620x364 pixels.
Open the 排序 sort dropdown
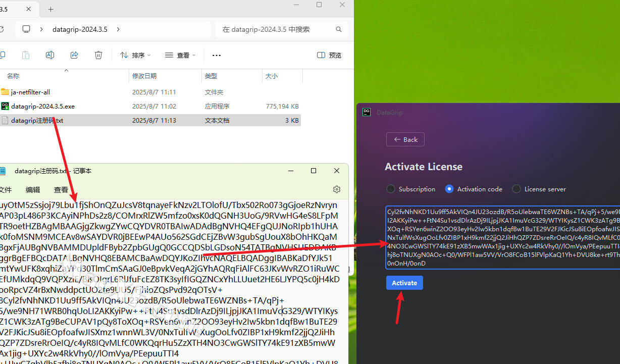pos(135,55)
